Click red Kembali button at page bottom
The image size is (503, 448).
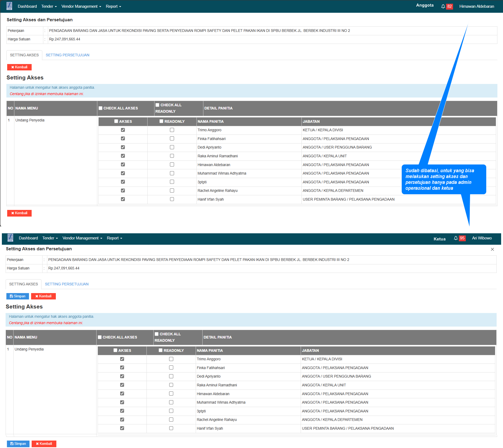44,443
